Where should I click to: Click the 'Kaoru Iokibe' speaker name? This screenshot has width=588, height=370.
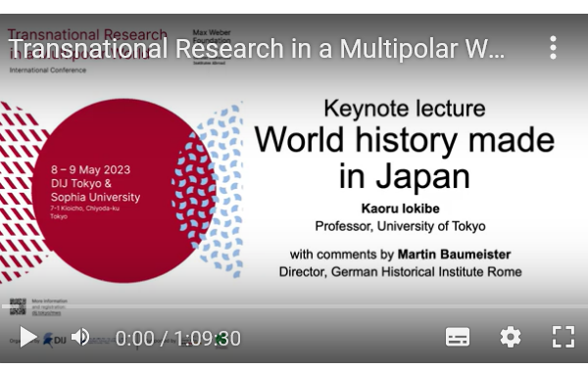400,208
